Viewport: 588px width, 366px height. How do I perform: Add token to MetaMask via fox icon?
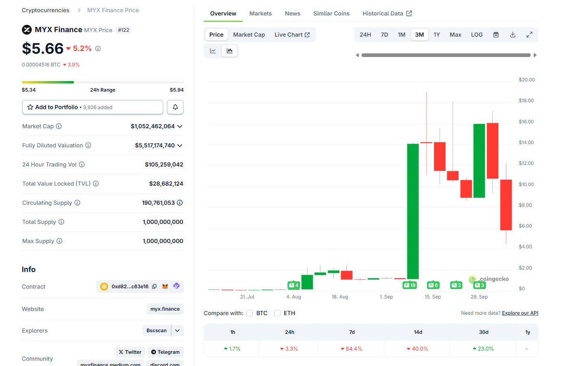[165, 287]
